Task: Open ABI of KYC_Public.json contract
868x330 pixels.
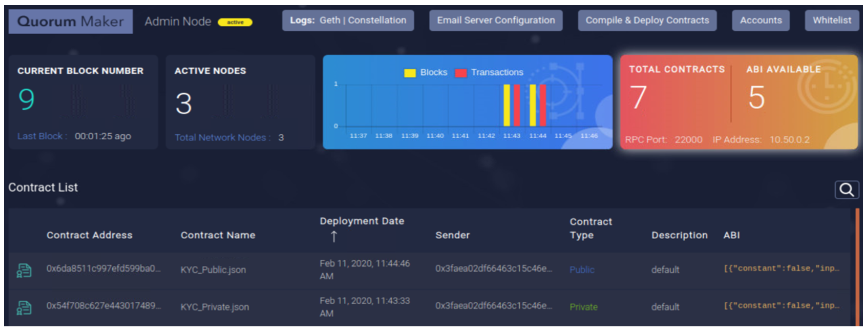Action: click(x=781, y=269)
